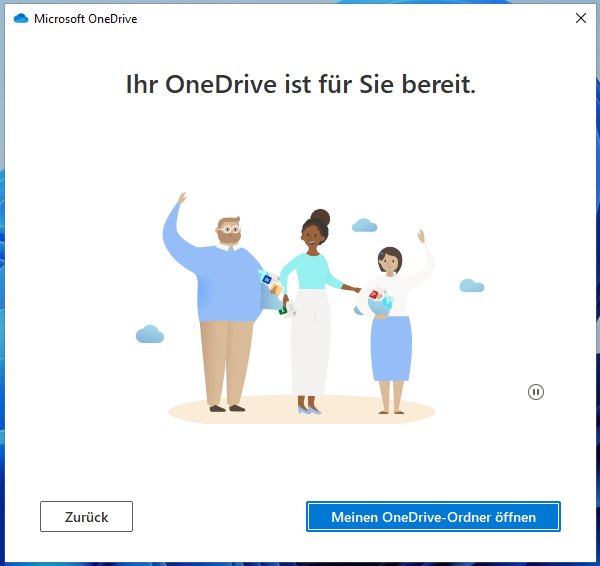600x566 pixels.
Task: Click the cloud beside the man's legs
Action: 150,334
